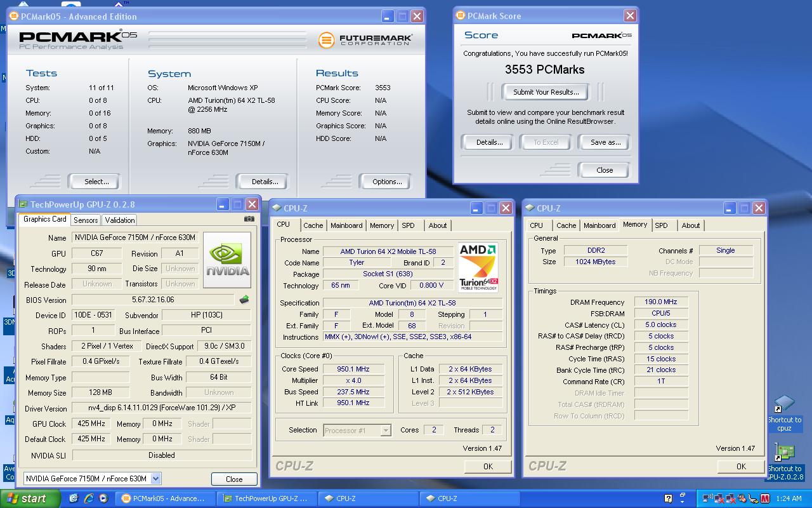Viewport: 812px width, 508px height.
Task: Switch to the Validation tab in GPU-Z
Action: (120, 220)
